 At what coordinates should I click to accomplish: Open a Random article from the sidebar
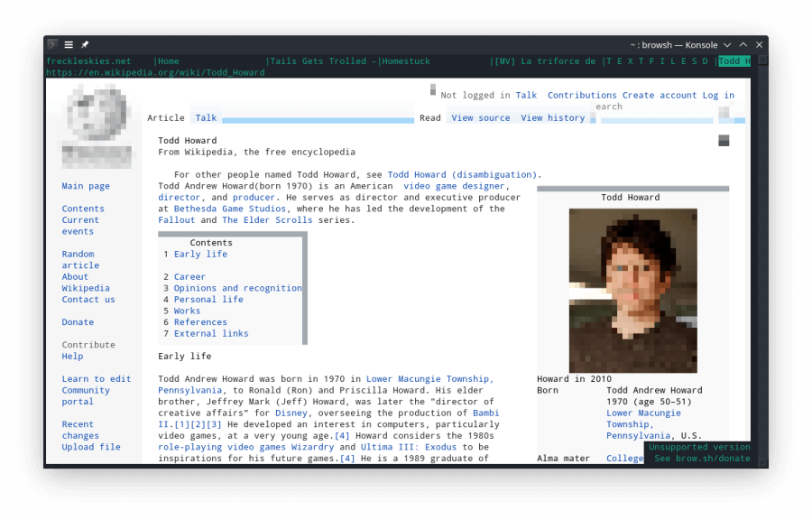point(80,259)
